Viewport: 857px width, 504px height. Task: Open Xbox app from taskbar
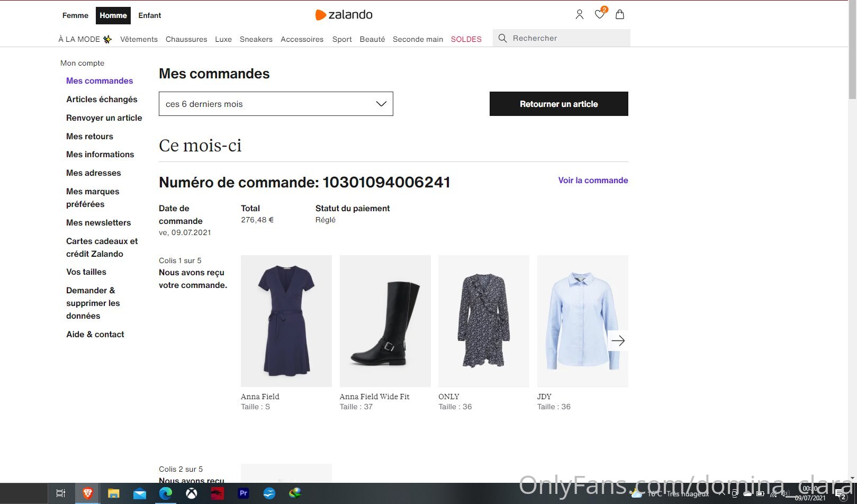pyautogui.click(x=192, y=493)
